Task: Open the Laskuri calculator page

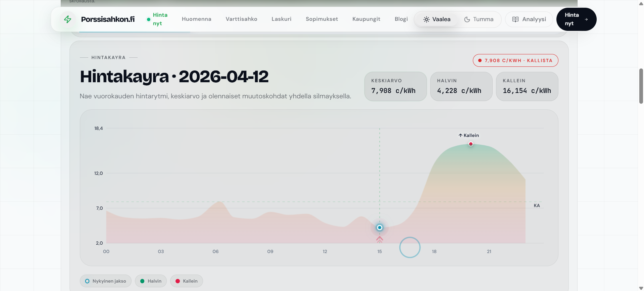Action: coord(282,19)
